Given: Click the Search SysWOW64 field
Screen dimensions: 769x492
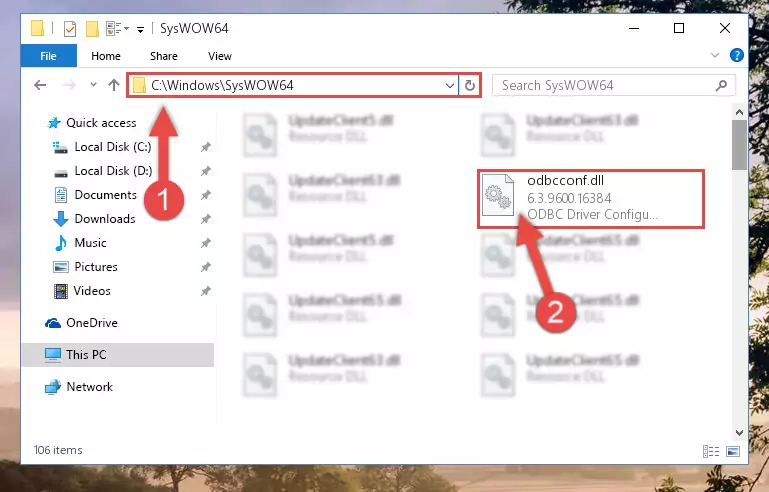Looking at the screenshot, I should (613, 85).
